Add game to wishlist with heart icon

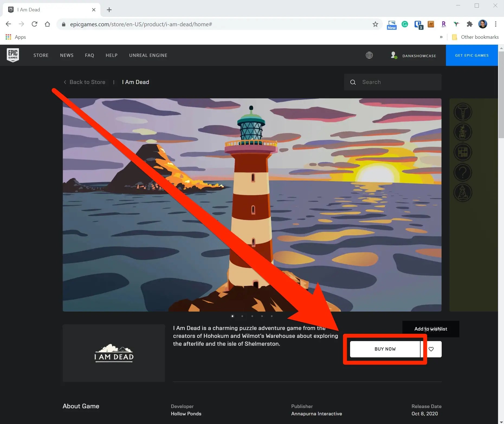point(431,349)
